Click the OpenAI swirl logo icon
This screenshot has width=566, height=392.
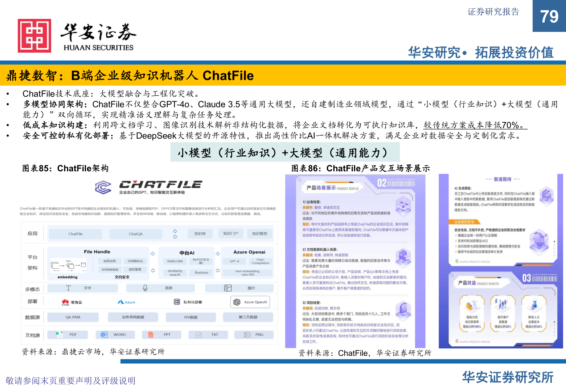(x=237, y=302)
